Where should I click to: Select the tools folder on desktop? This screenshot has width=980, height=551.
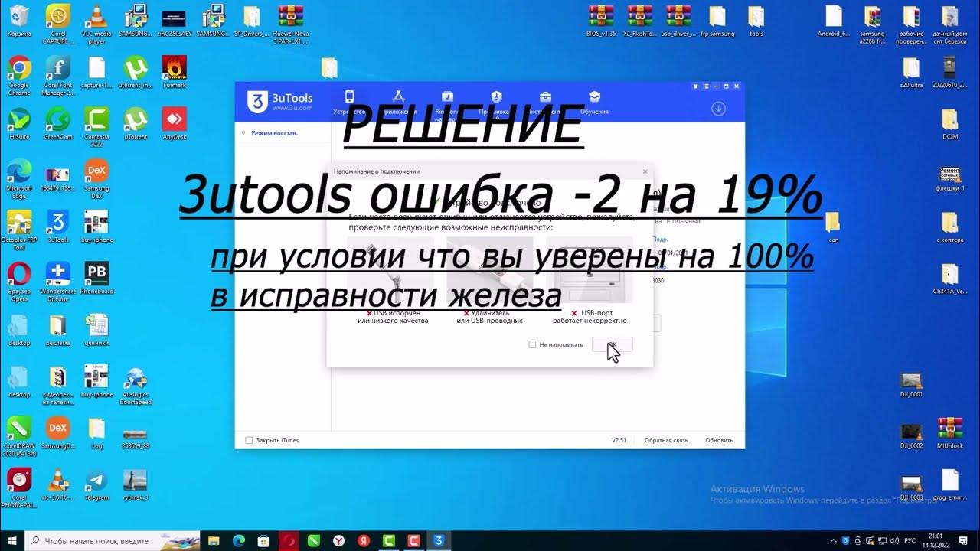click(x=756, y=21)
